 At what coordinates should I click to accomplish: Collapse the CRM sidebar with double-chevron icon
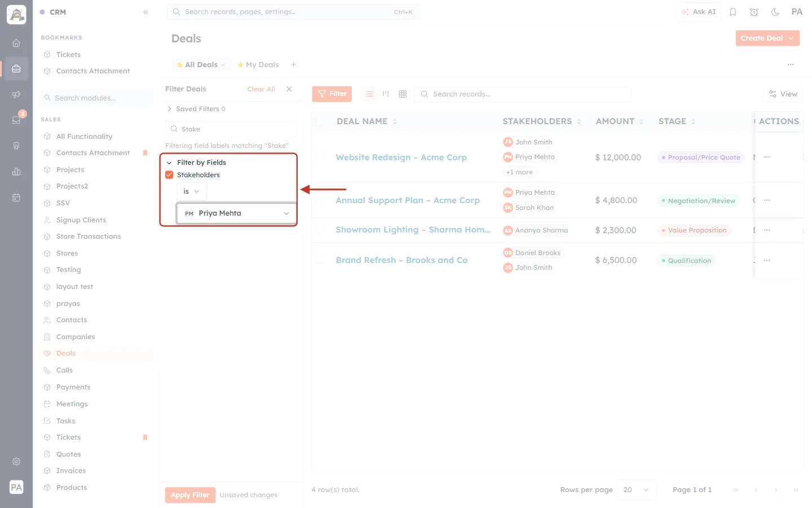[x=145, y=12]
